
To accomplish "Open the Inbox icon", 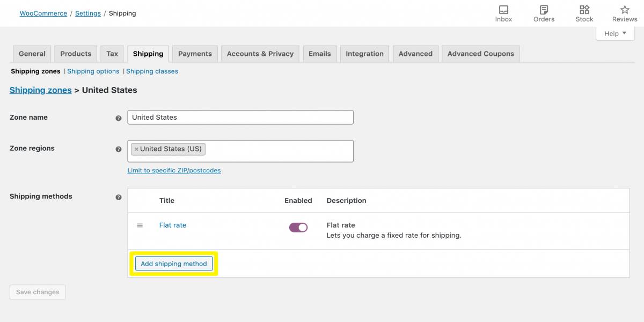I will tap(503, 10).
